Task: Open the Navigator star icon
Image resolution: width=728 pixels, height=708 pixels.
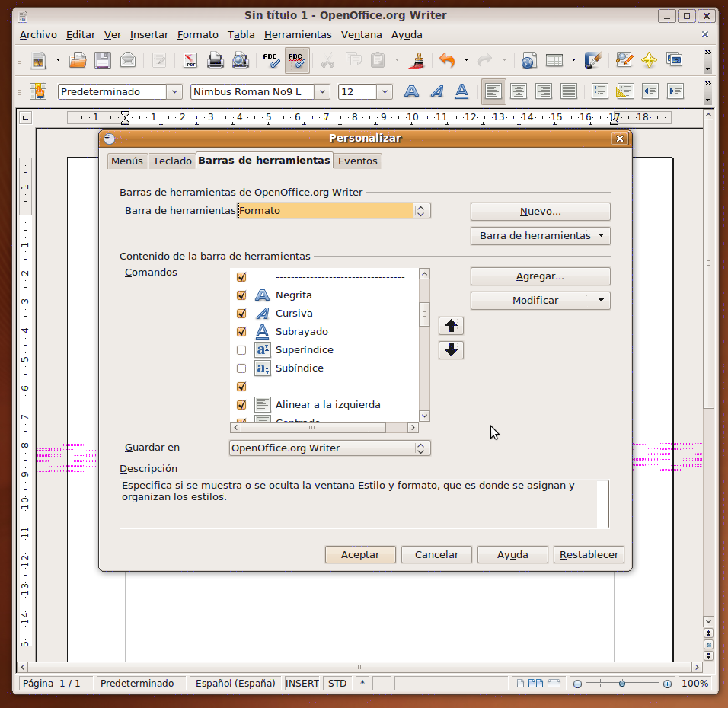Action: pyautogui.click(x=649, y=60)
